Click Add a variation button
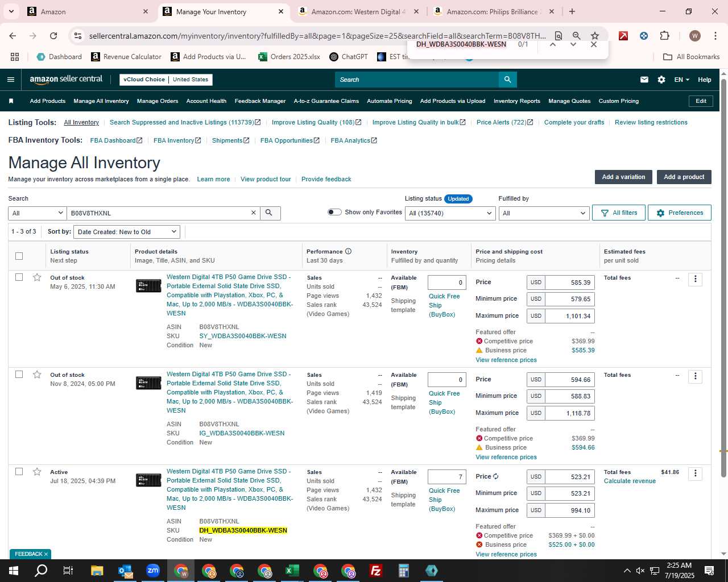This screenshot has height=582, width=728. (623, 177)
